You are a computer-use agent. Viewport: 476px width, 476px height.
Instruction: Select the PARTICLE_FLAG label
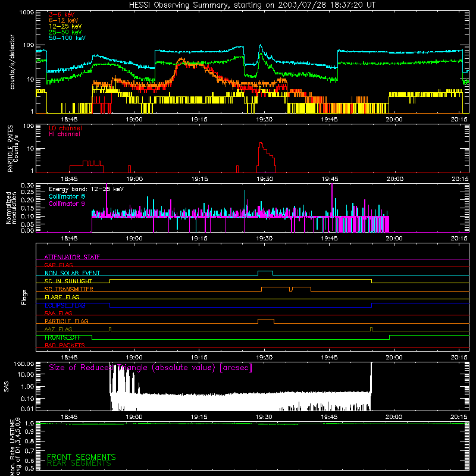click(67, 321)
